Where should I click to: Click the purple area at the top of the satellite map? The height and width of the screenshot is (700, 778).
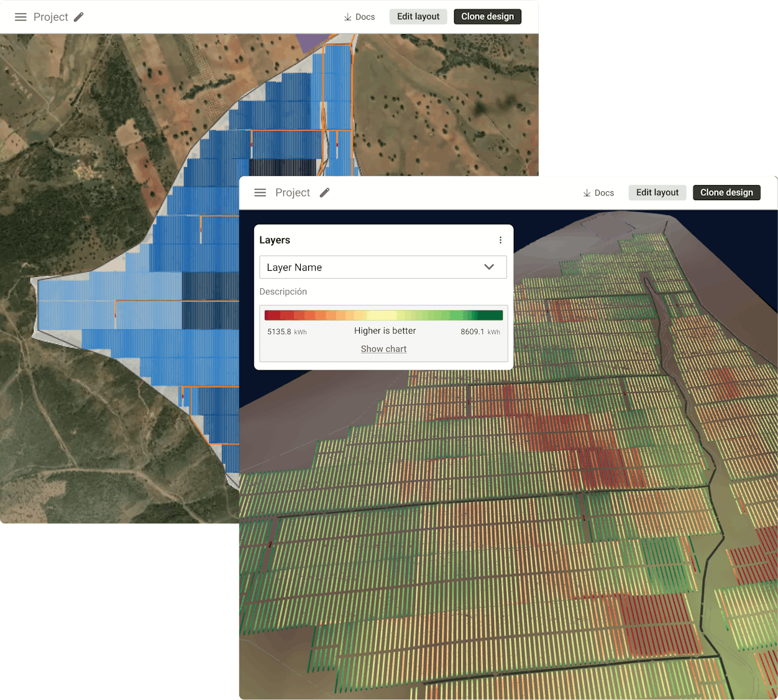[309, 42]
